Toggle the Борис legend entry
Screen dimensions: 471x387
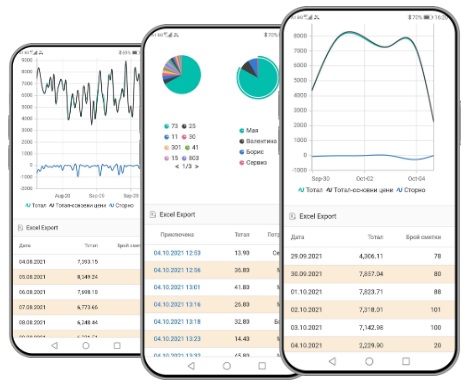pyautogui.click(x=251, y=152)
